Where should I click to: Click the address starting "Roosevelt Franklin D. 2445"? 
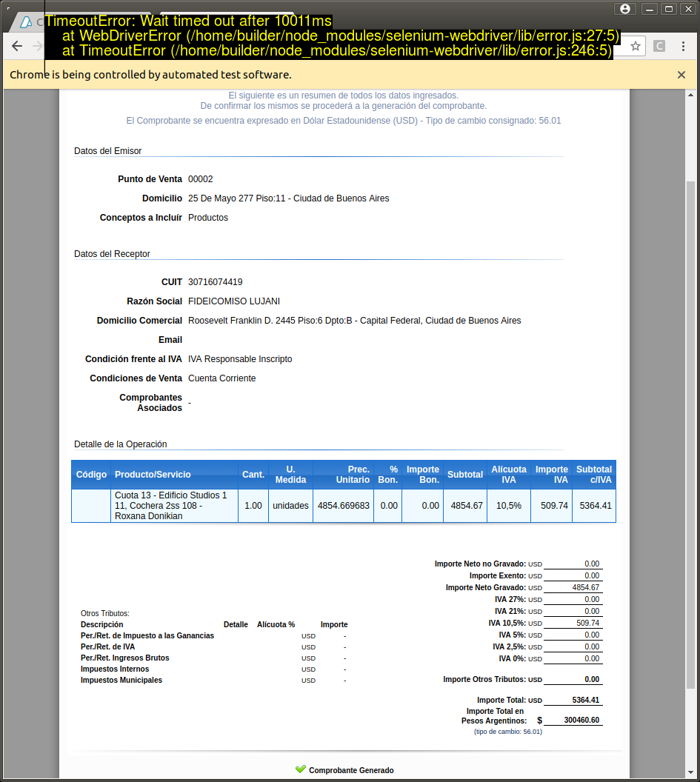355,321
